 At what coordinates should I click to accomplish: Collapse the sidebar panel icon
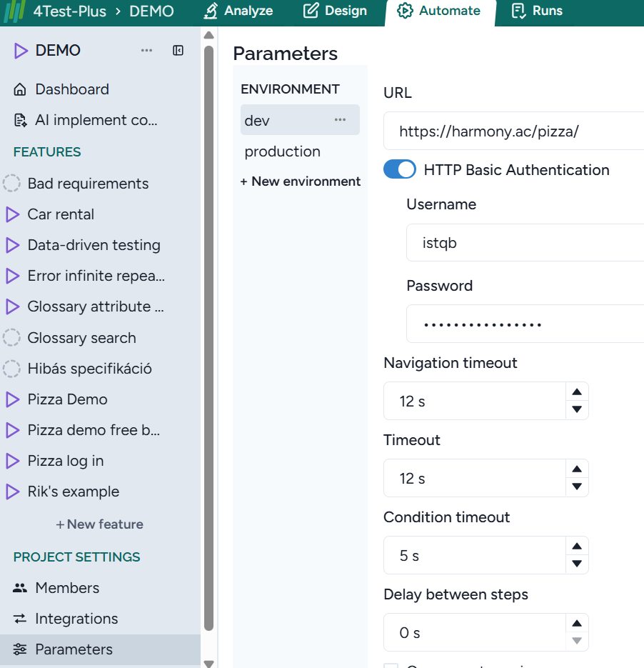tap(178, 50)
